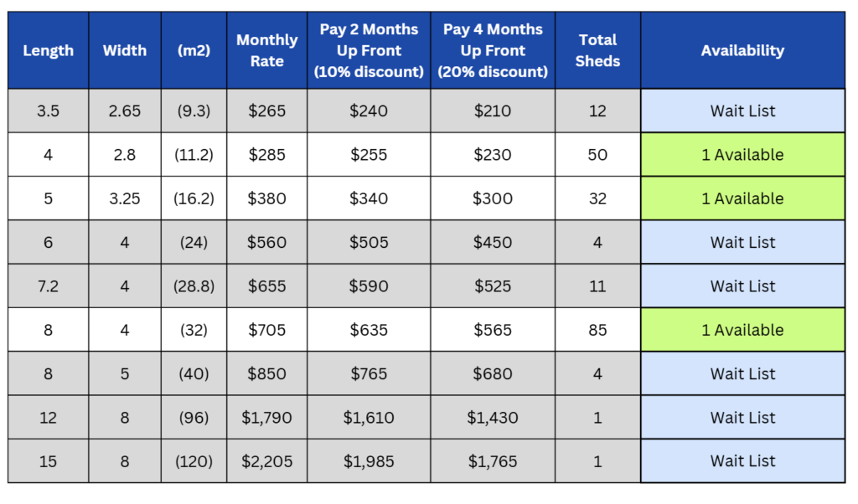
Task: Click the Availability column header
Action: point(742,50)
